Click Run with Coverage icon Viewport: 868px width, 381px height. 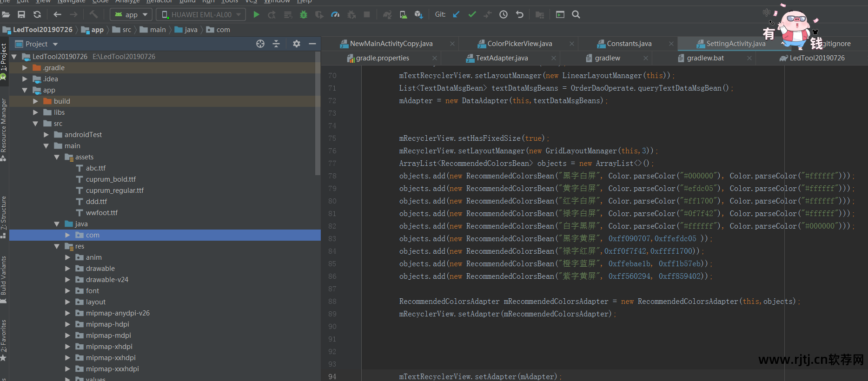(x=319, y=15)
